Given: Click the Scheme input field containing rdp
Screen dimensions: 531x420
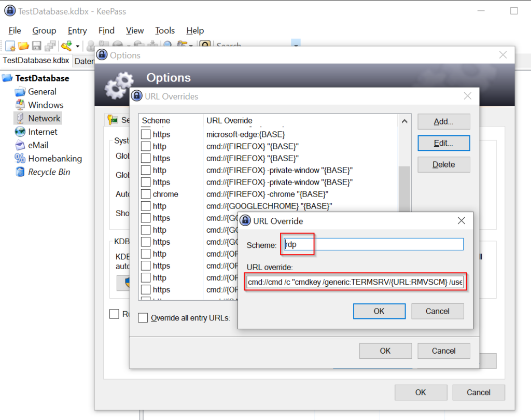Looking at the screenshot, I should pos(373,244).
